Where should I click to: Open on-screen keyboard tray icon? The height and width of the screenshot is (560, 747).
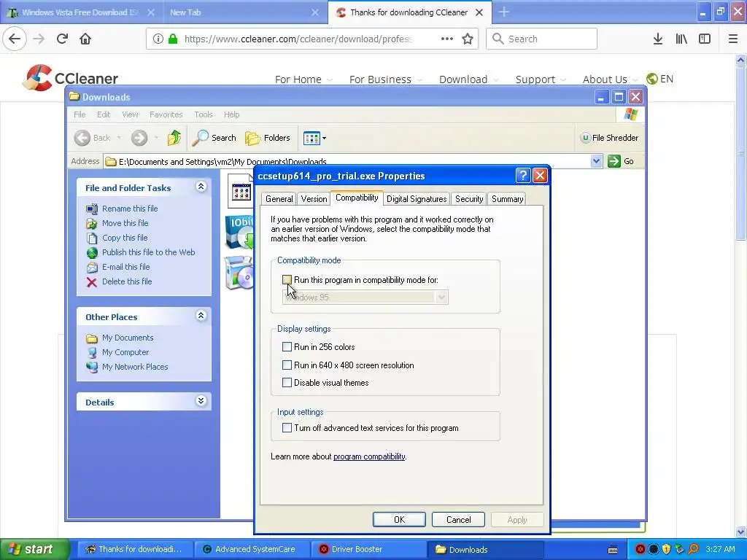click(613, 550)
